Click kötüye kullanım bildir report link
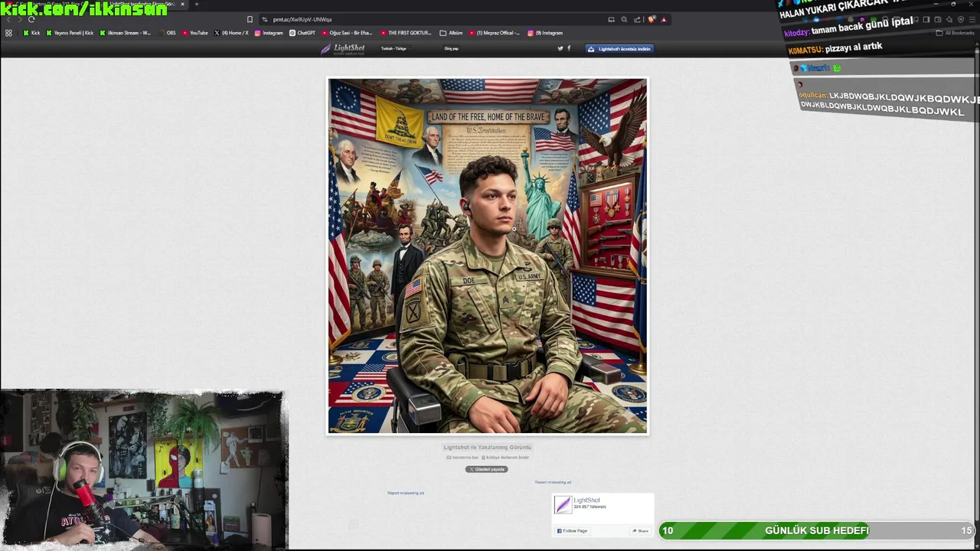This screenshot has width=980, height=551. (505, 457)
